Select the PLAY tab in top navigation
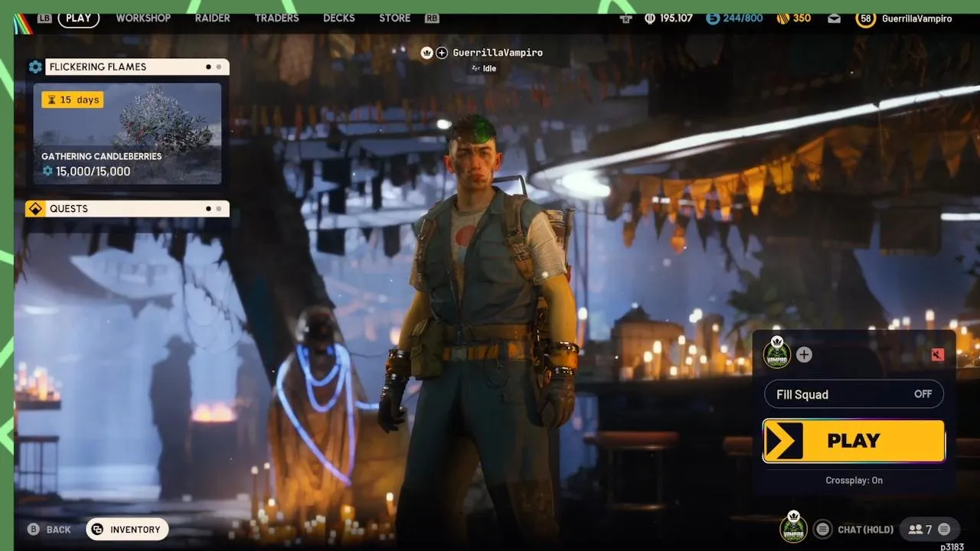980x551 pixels. [x=78, y=18]
